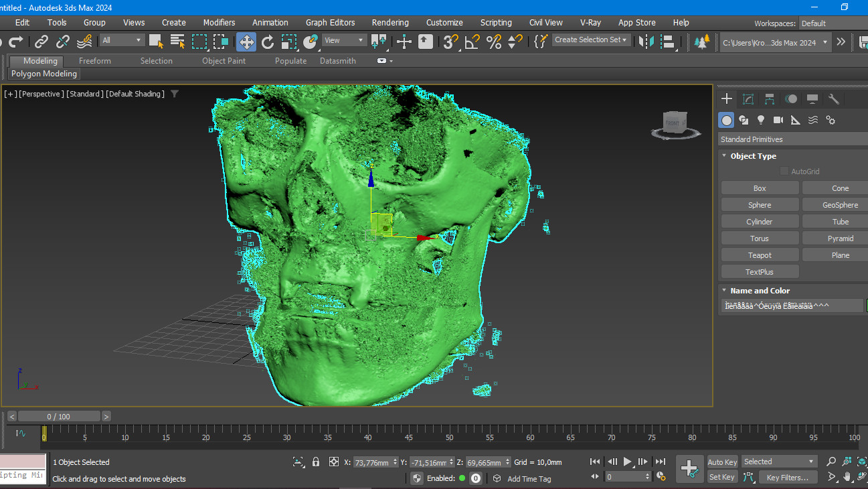Click the Select and Link chain icon
Image resolution: width=868 pixels, height=489 pixels.
click(41, 42)
